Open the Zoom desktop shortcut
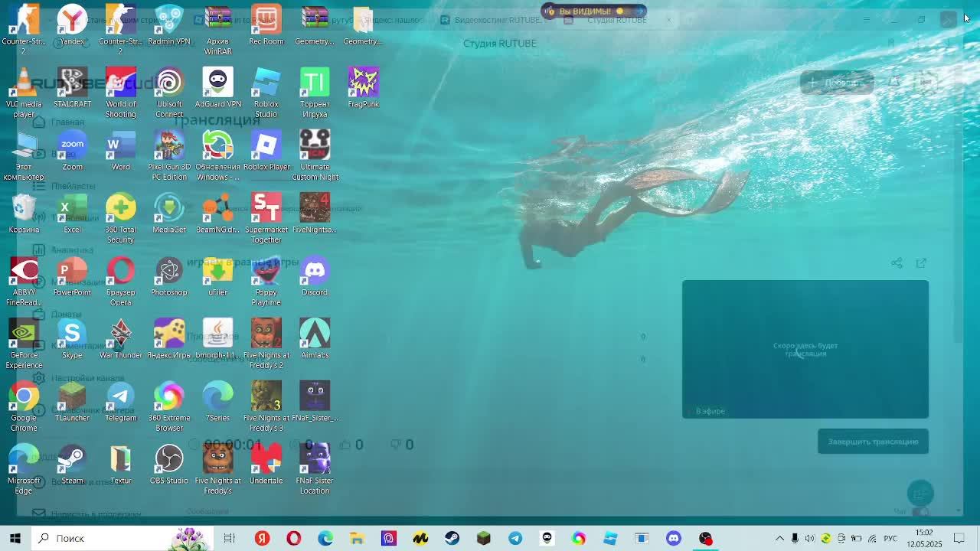This screenshot has width=980, height=551. click(72, 151)
